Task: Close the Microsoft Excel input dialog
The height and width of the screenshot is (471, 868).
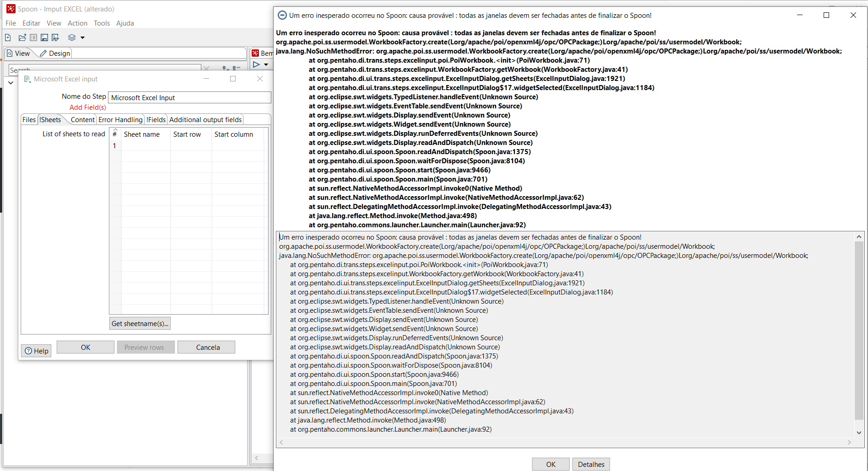Action: (x=260, y=79)
